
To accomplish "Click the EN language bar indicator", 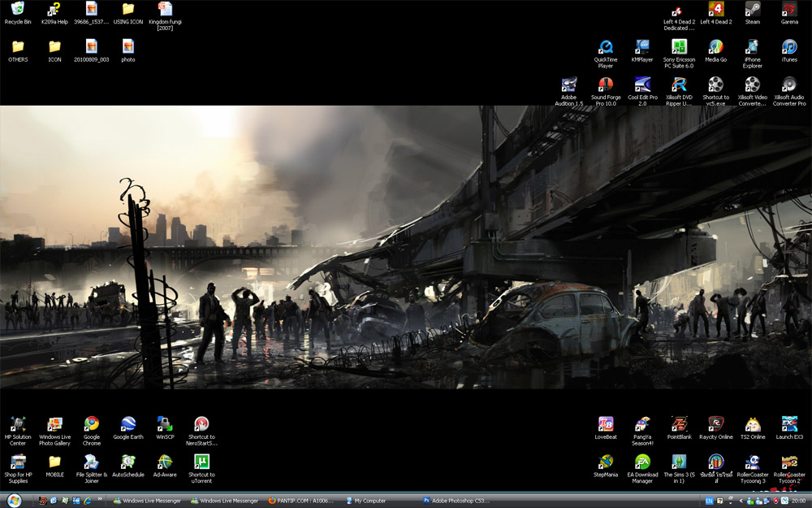I will click(x=709, y=501).
